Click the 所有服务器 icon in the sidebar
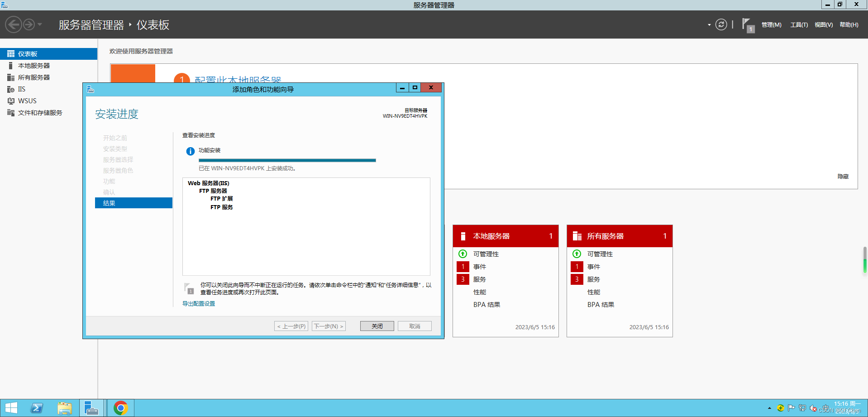Screen dimensions: 868x417 click(11, 77)
